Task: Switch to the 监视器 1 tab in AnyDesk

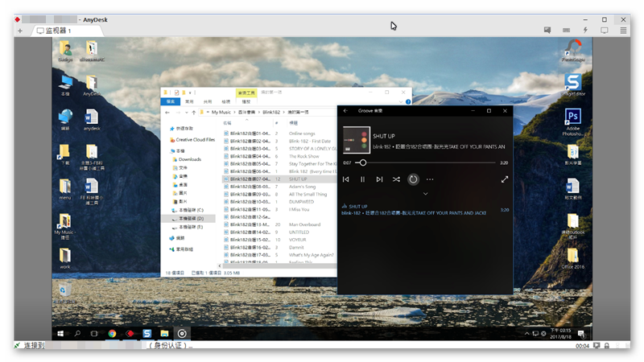Action: pyautogui.click(x=55, y=31)
